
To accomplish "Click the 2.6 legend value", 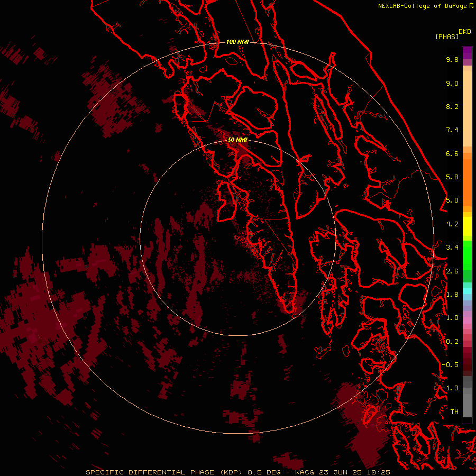I will tap(452, 271).
